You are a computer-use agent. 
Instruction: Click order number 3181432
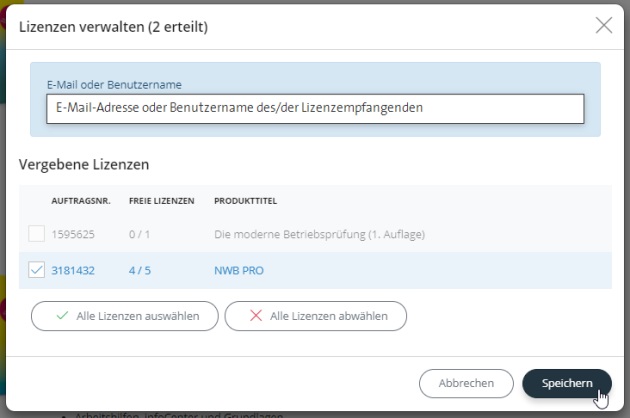coord(73,269)
